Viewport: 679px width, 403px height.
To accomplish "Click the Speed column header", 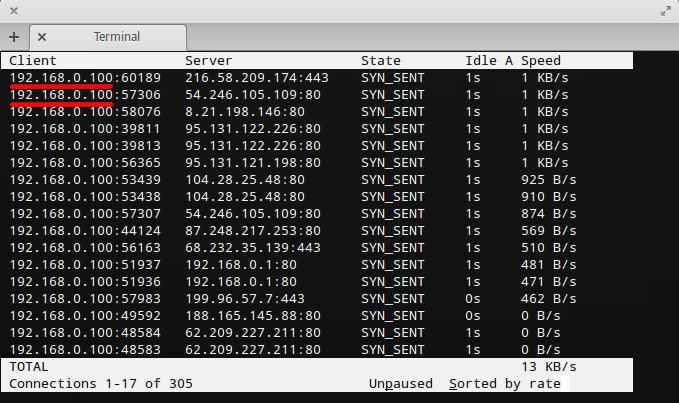I will point(541,61).
